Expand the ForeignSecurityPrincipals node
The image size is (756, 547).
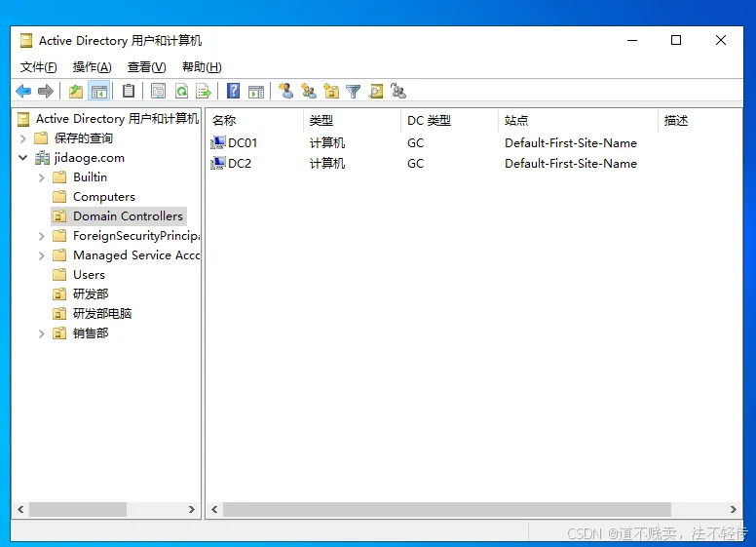click(x=42, y=236)
